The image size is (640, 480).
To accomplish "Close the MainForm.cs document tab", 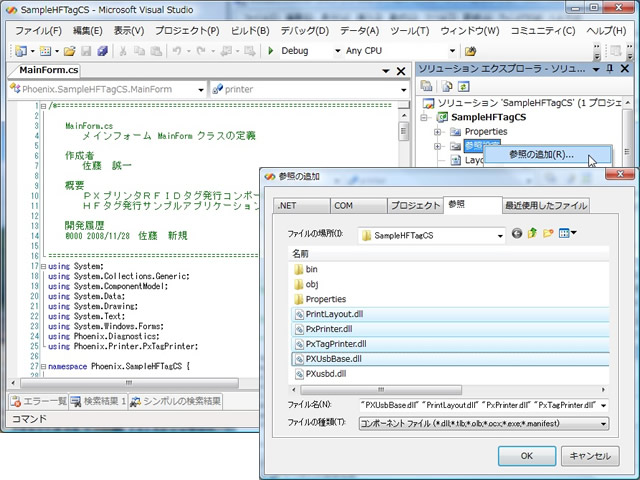I will (x=401, y=71).
